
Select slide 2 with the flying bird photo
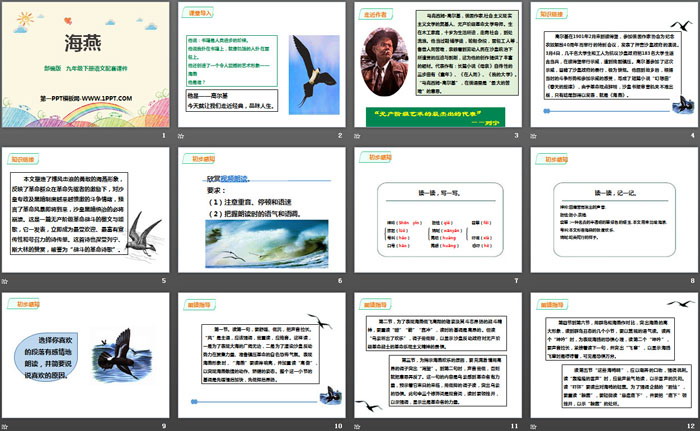[262, 65]
